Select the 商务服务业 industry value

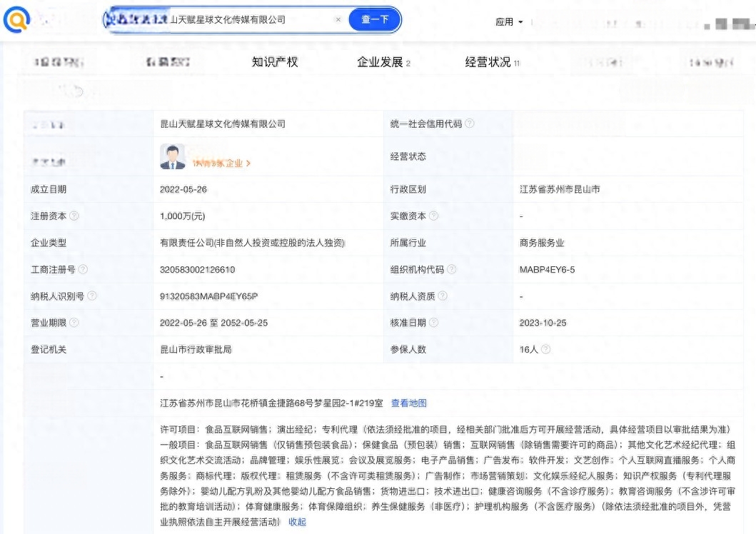542,243
